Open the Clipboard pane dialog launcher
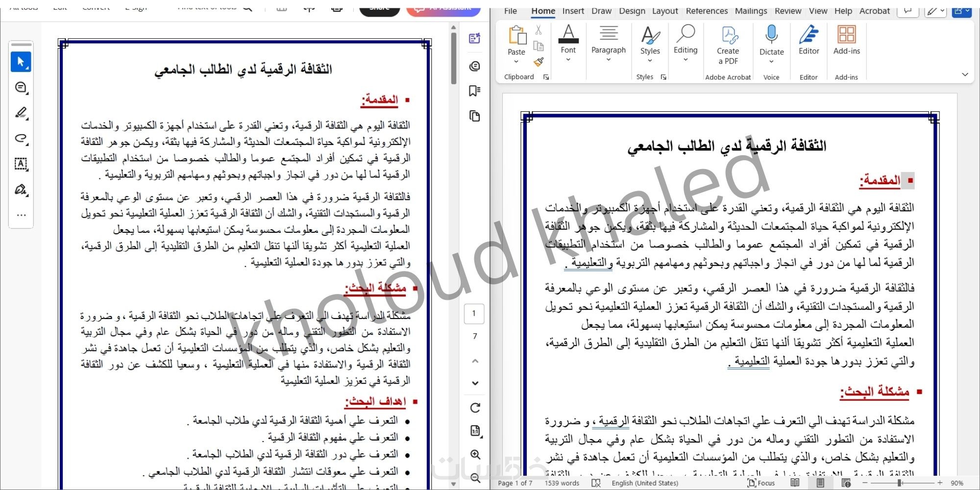 546,77
